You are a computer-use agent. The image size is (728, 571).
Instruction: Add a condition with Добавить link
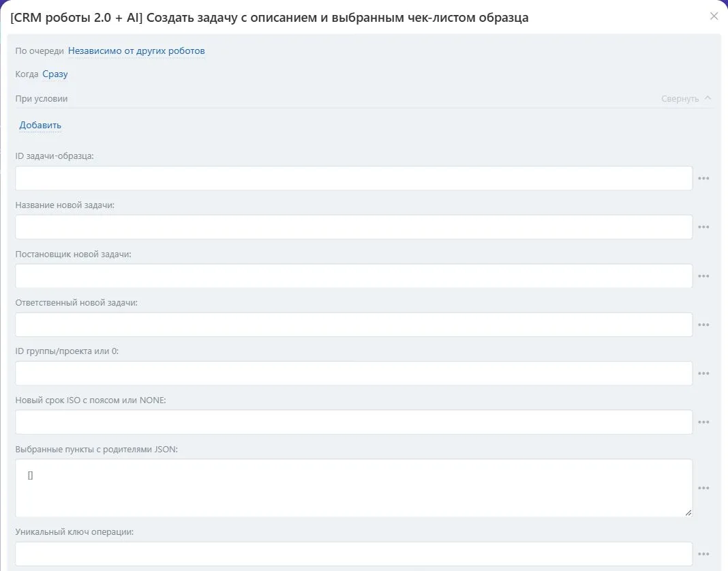click(40, 125)
